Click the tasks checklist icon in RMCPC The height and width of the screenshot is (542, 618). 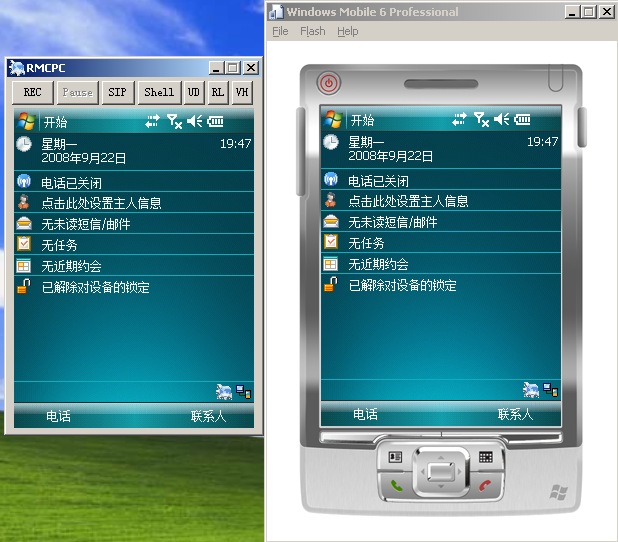pos(24,244)
